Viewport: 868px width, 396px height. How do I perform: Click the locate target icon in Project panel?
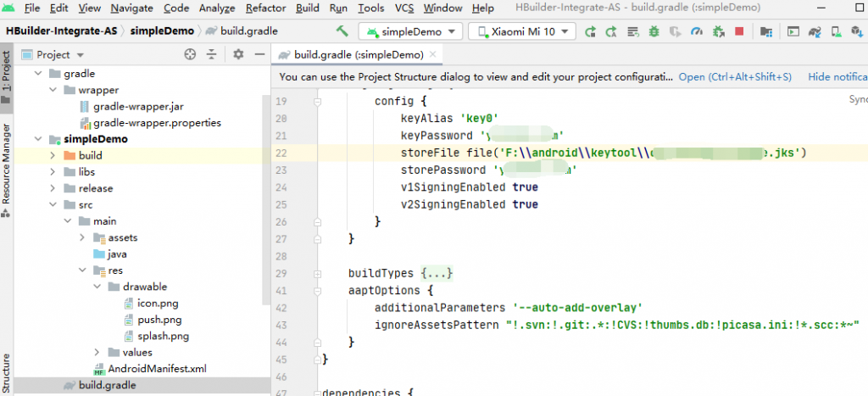coord(190,54)
